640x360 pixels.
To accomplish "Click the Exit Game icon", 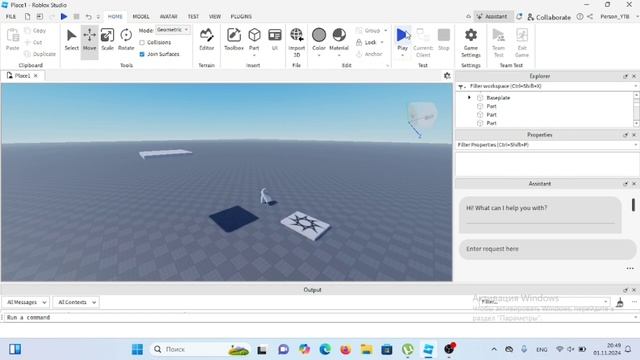I will 522,42.
